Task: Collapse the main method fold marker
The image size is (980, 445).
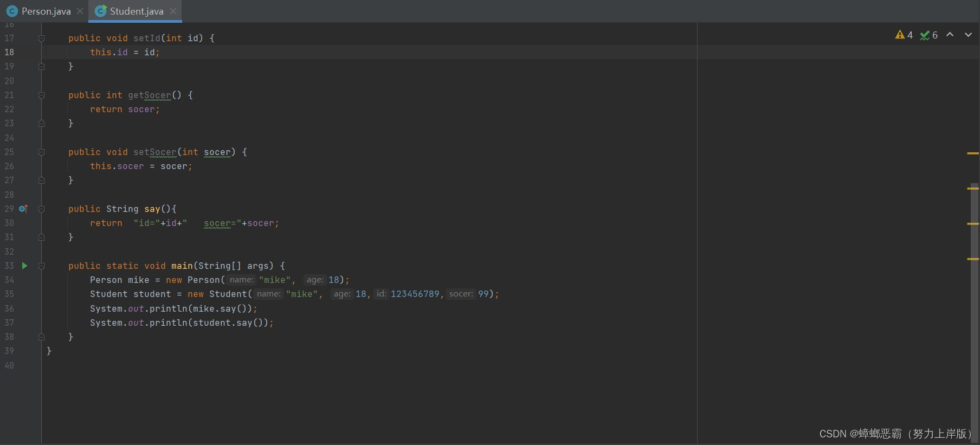Action: point(41,266)
